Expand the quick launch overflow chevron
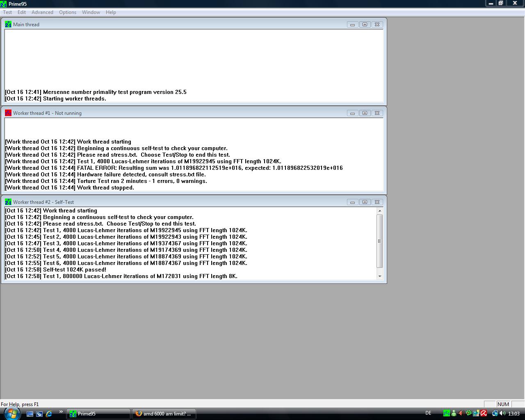The height and width of the screenshot is (420, 525). click(x=61, y=412)
